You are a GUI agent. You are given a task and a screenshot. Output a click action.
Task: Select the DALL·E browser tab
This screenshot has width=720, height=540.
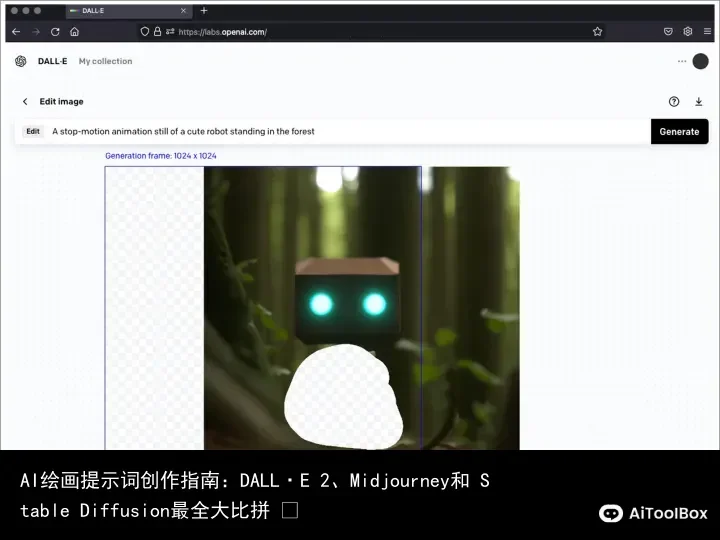[129, 11]
